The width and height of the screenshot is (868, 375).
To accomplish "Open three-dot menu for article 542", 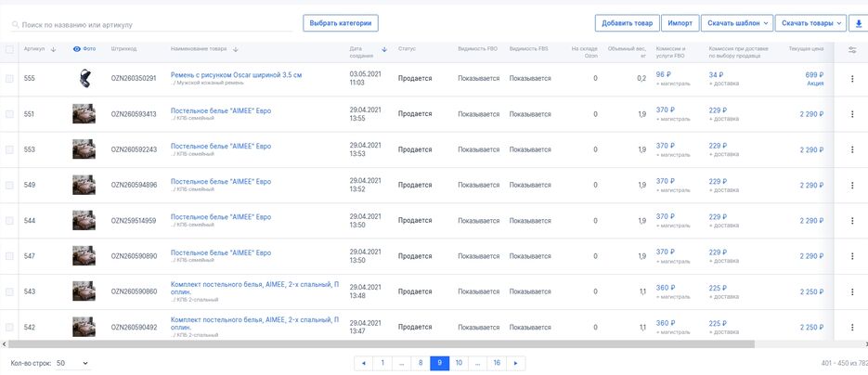I will point(852,328).
